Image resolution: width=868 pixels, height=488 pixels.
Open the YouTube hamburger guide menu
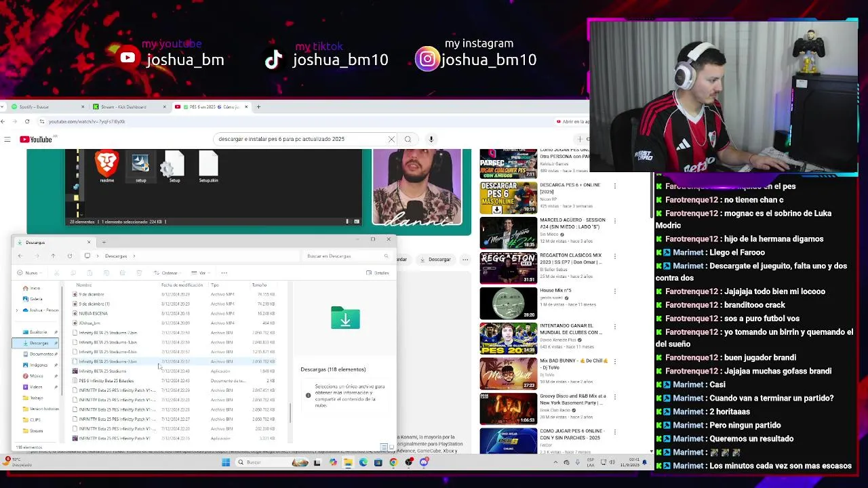point(7,140)
